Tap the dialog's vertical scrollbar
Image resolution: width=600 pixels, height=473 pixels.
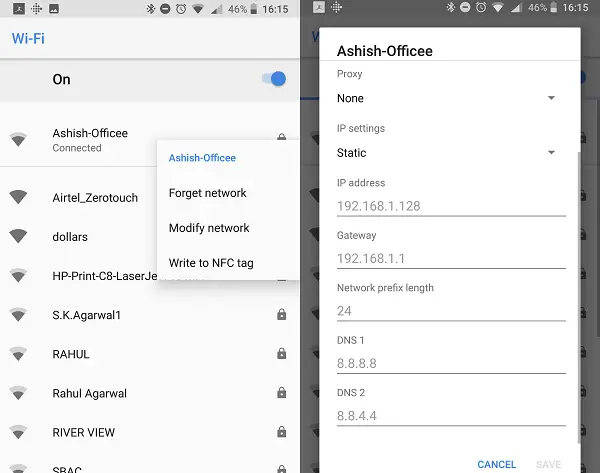(579, 298)
